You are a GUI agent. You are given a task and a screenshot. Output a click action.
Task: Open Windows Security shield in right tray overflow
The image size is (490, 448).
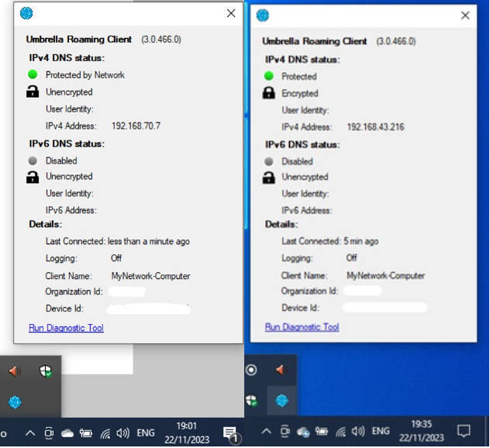[x=251, y=401]
